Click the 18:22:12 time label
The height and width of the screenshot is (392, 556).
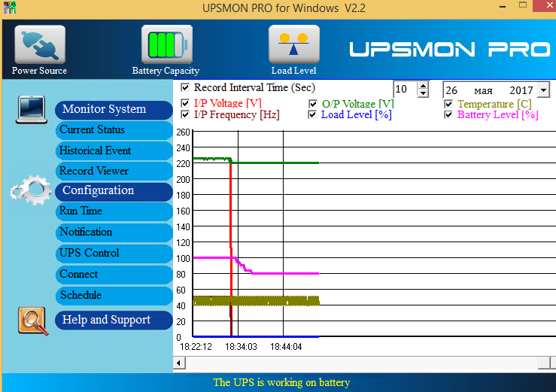196,347
